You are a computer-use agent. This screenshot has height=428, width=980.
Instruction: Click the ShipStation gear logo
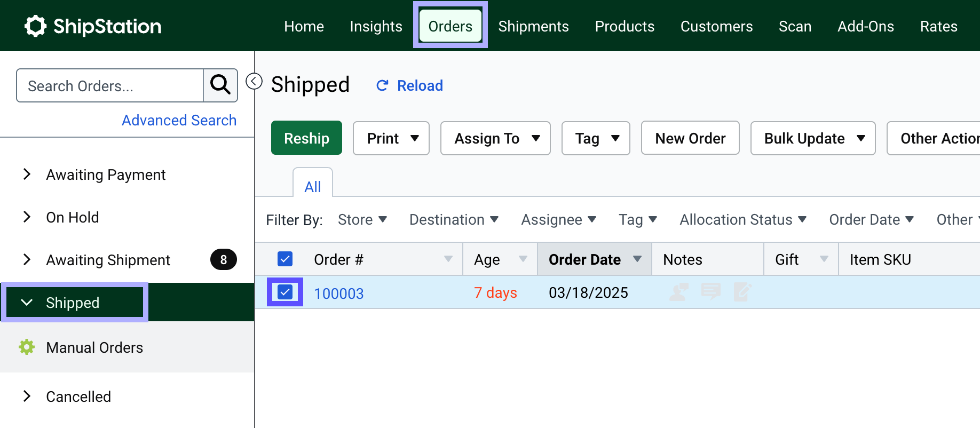point(36,26)
